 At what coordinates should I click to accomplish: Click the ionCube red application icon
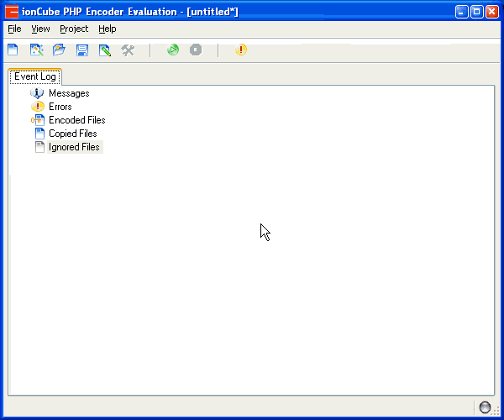tap(12, 12)
